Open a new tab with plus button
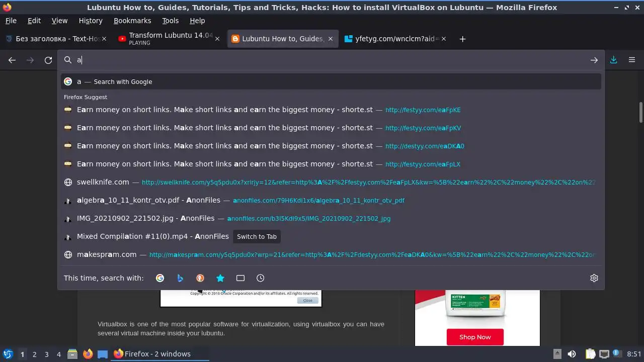Image resolution: width=644 pixels, height=362 pixels. 462,39
